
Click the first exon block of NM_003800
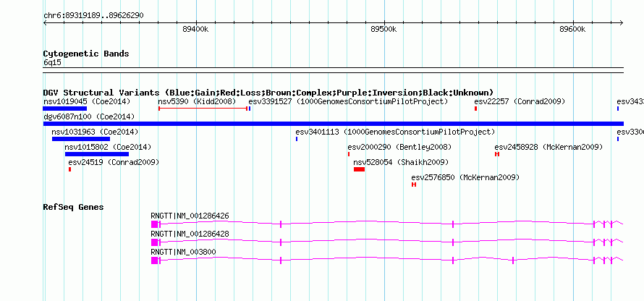tap(154, 260)
